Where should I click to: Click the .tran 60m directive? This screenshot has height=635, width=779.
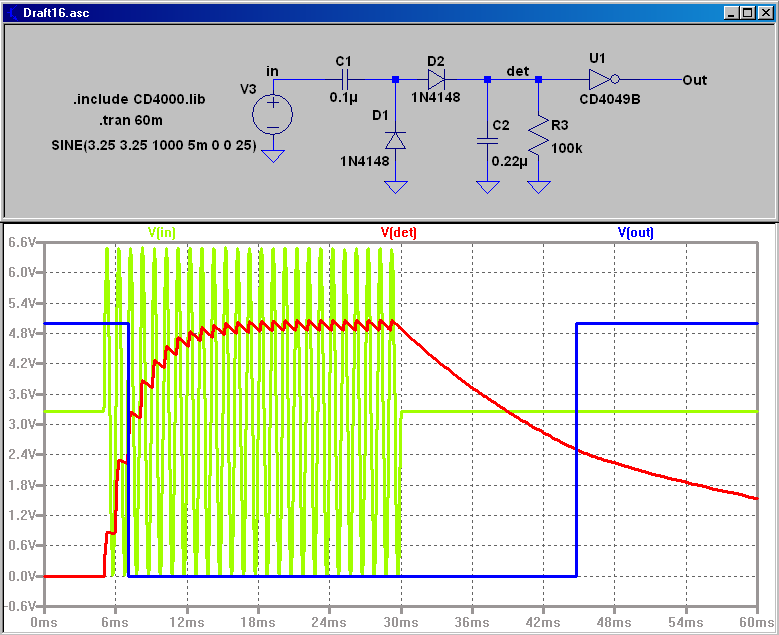click(x=131, y=120)
